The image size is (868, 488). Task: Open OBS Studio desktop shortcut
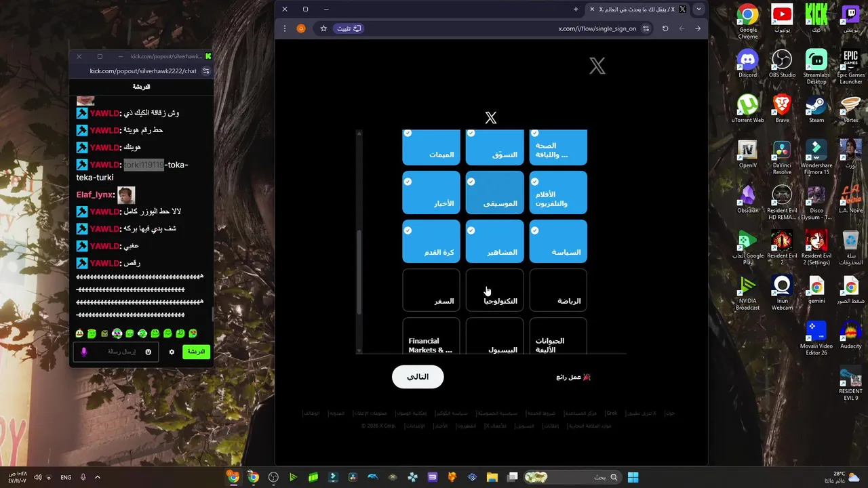[x=782, y=63]
